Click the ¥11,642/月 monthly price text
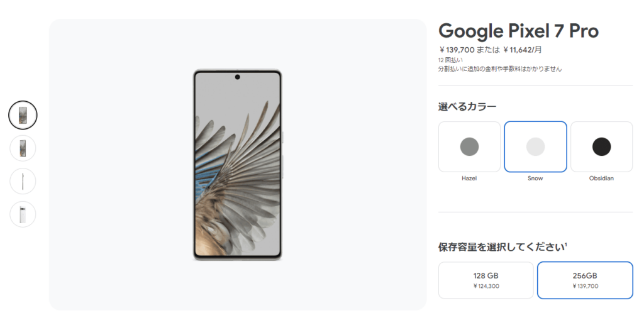This screenshot has height=325, width=644. pyautogui.click(x=523, y=50)
